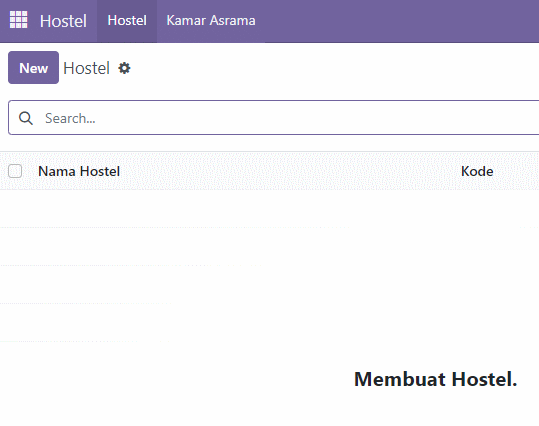539x426 pixels.
Task: Sort list by the Kode column
Action: [x=477, y=171]
